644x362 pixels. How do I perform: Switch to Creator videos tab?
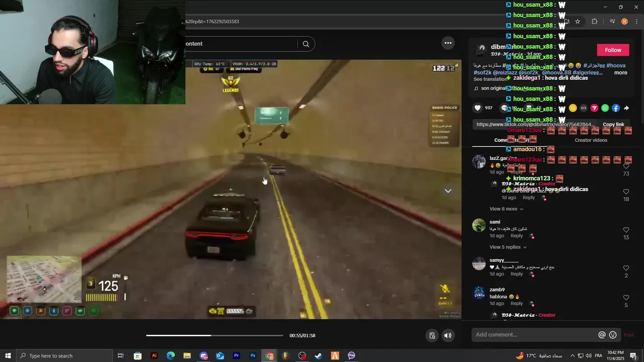click(591, 140)
